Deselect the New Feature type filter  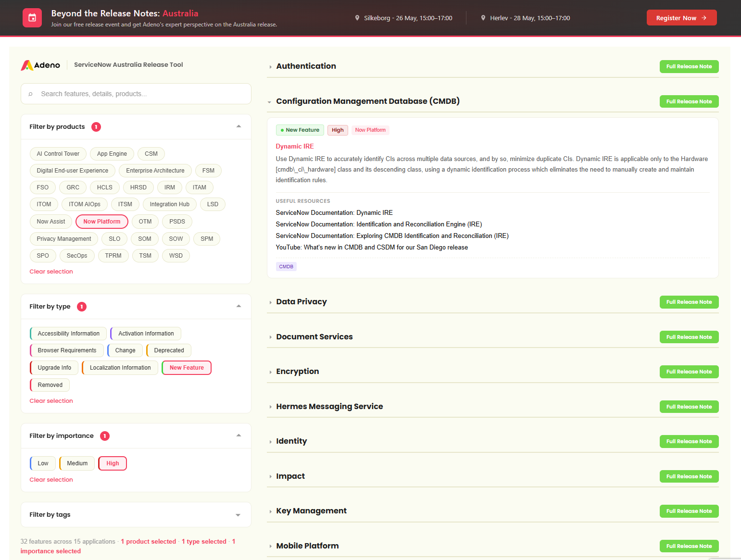tap(187, 367)
